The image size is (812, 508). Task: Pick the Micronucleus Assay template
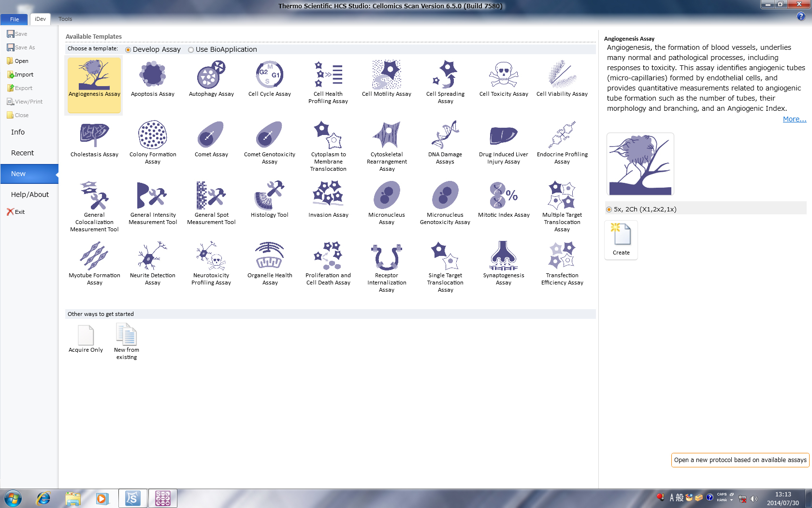(x=387, y=204)
